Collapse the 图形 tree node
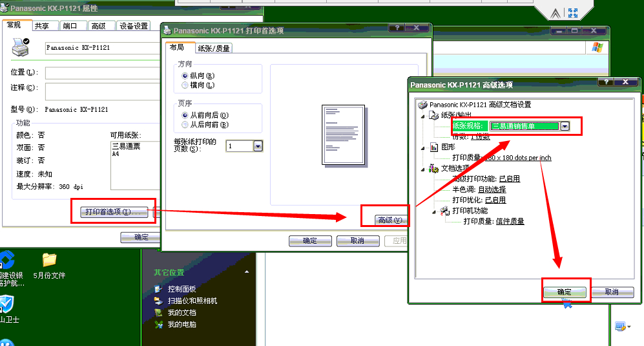Image resolution: width=644 pixels, height=346 pixels. coord(423,148)
